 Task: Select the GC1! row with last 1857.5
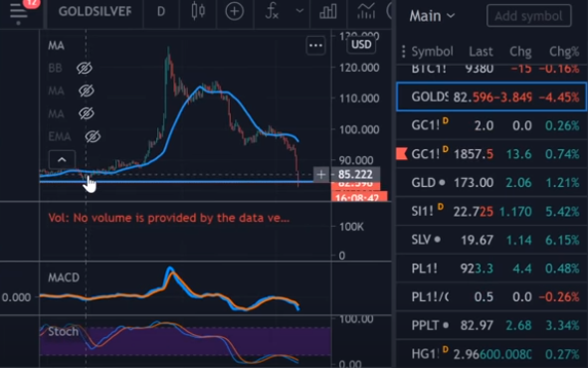492,154
